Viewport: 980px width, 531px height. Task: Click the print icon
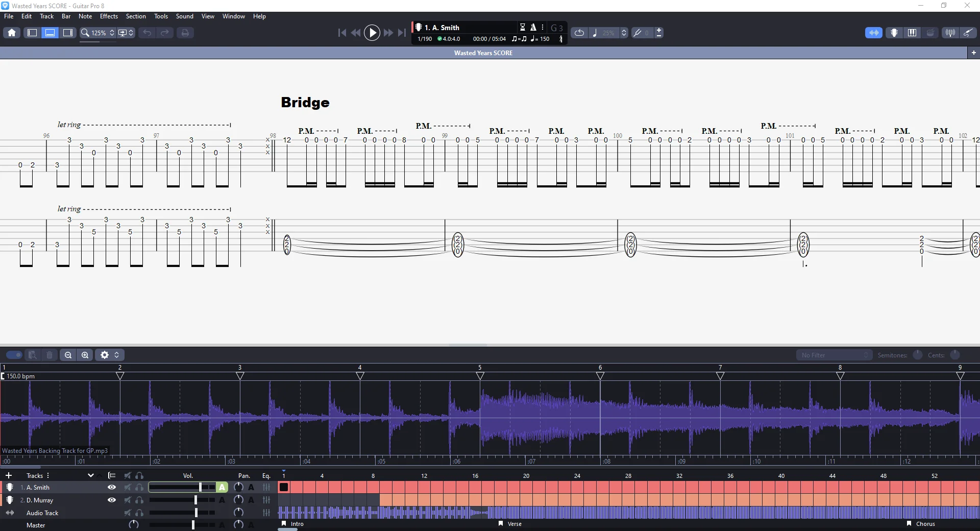pos(185,33)
